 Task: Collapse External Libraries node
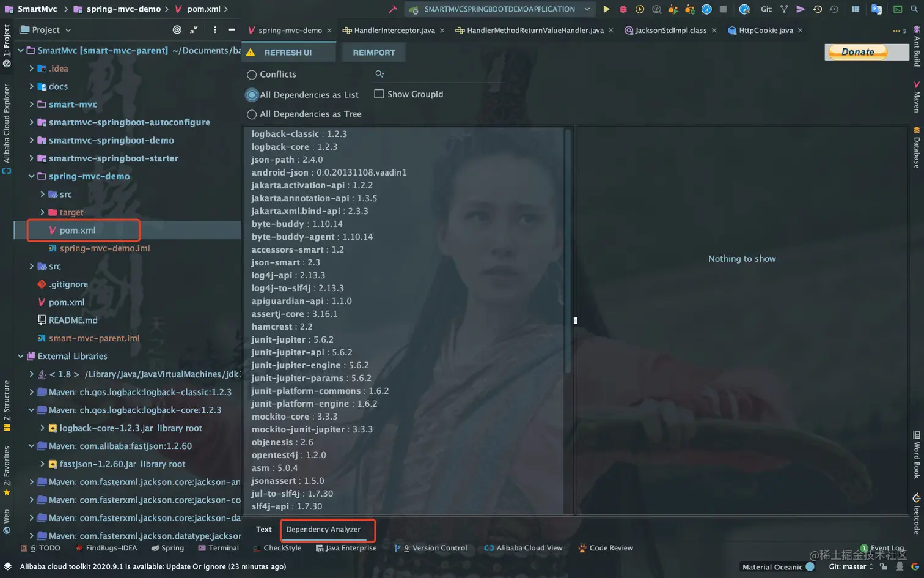click(20, 356)
